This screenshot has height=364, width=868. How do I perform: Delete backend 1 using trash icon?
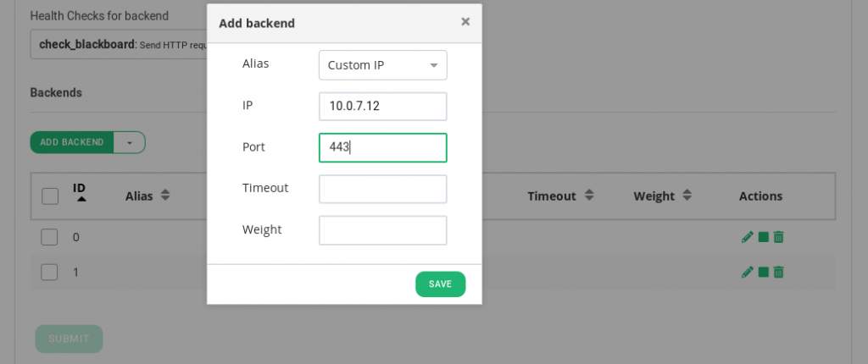pos(778,273)
